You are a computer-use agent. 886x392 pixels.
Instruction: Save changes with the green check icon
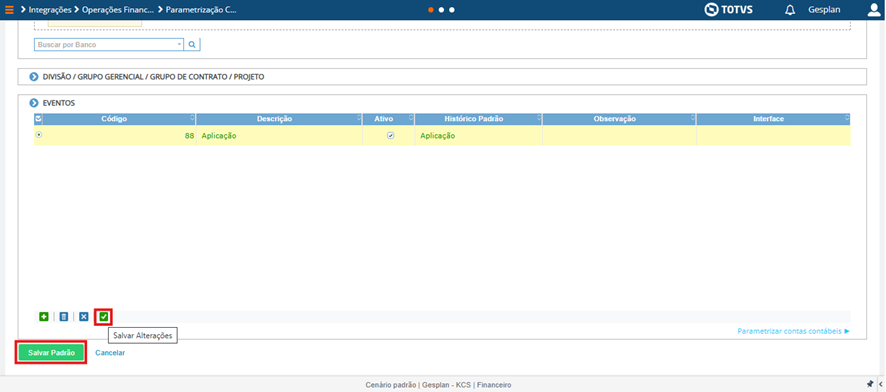tap(103, 317)
